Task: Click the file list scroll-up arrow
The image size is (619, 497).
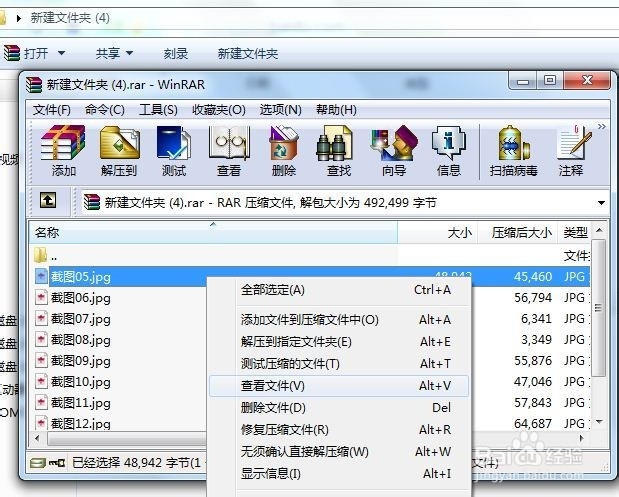Action: 599,230
